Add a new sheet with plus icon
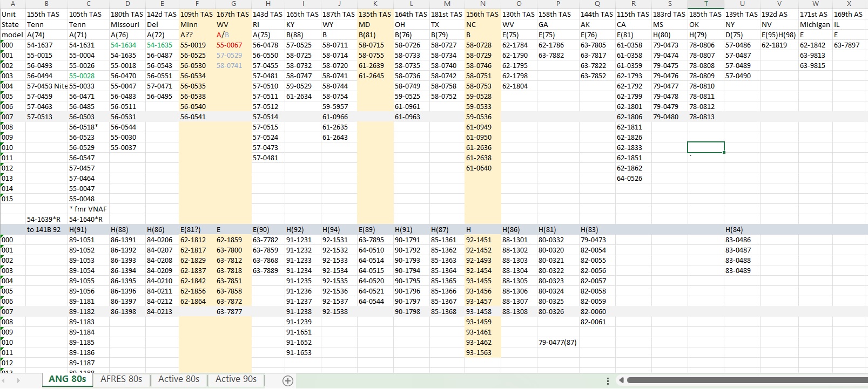This screenshot has width=868, height=389. point(288,381)
